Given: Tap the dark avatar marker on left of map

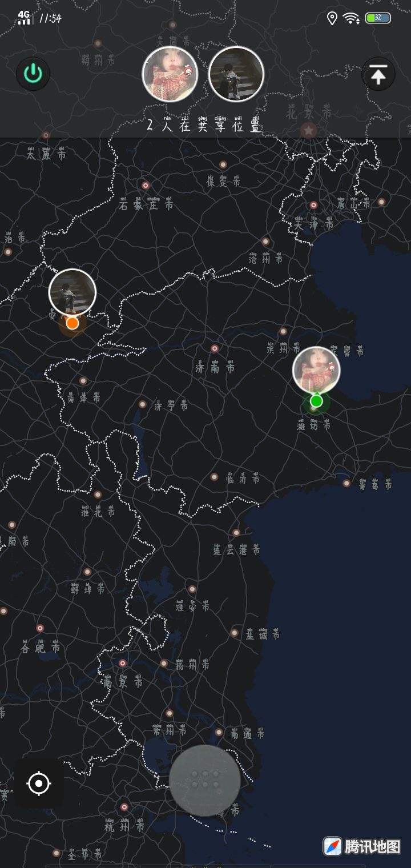Looking at the screenshot, I should 72,292.
